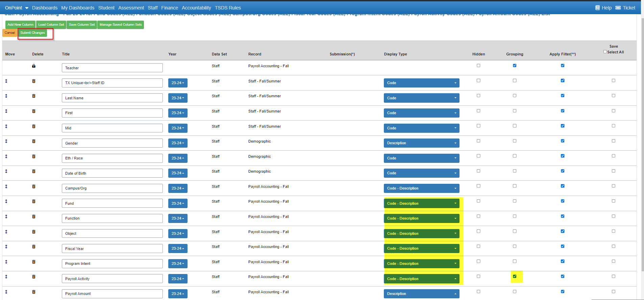Delete the Payroll Amount column
The height and width of the screenshot is (300, 644).
point(34,292)
